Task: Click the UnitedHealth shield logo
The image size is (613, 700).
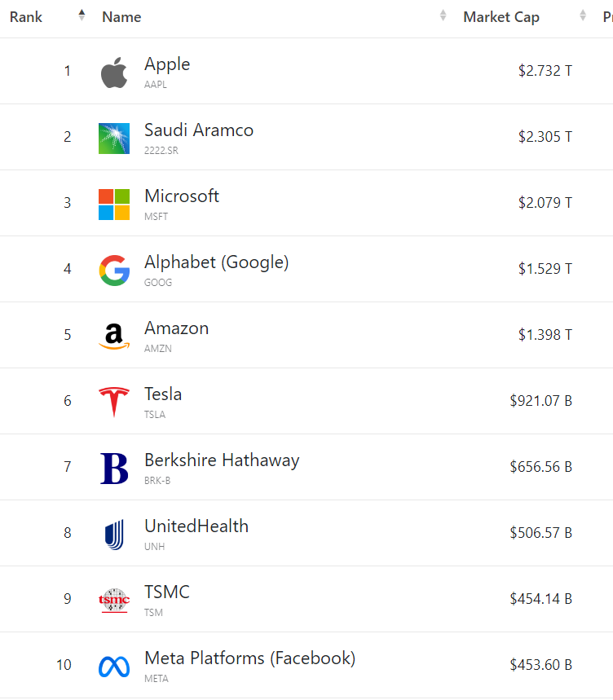Action: coord(114,535)
